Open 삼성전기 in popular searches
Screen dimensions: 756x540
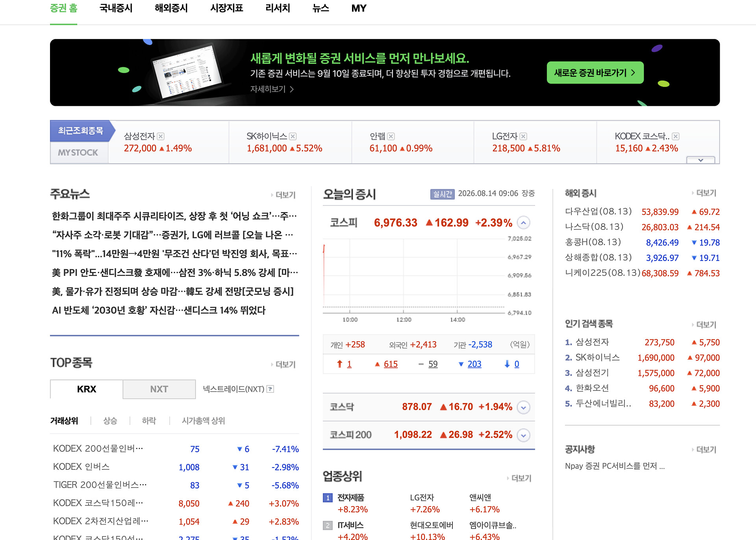tap(592, 373)
